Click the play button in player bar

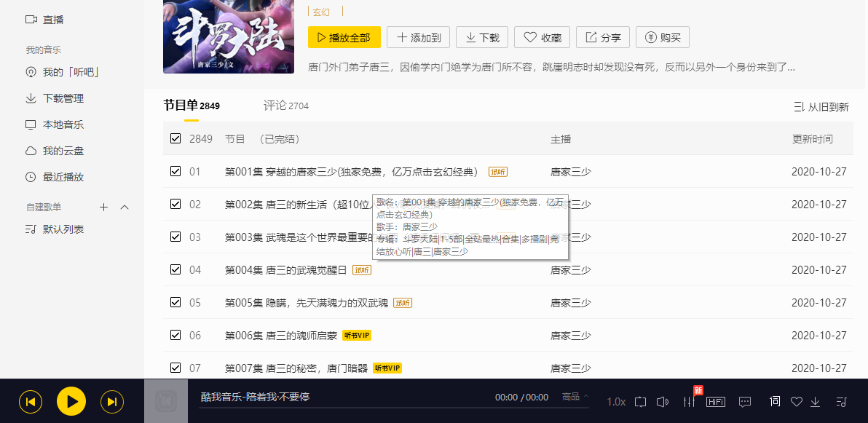(71, 401)
